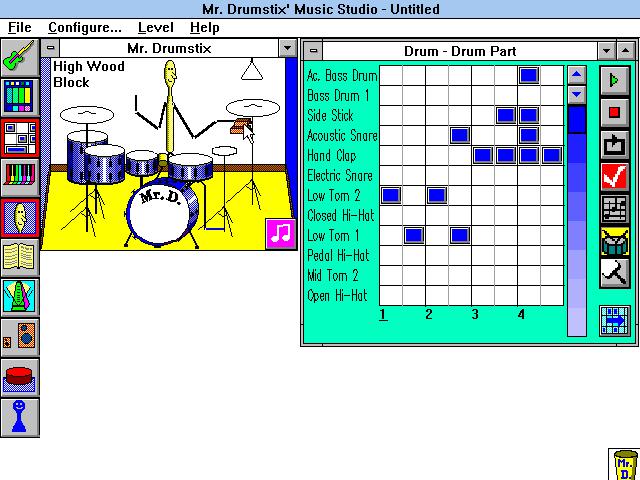The image size is (640, 480).
Task: Toggle Low Tom 1 note after beat 1
Action: coord(413,235)
